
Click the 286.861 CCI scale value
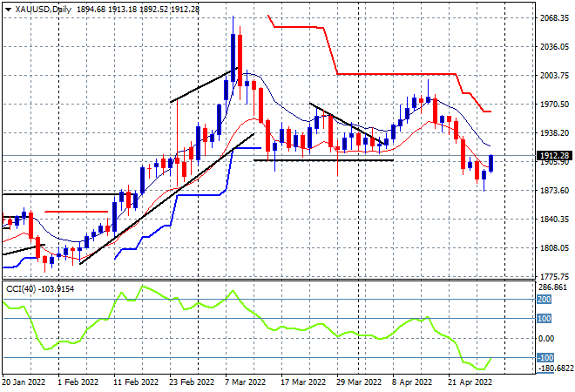(x=554, y=287)
